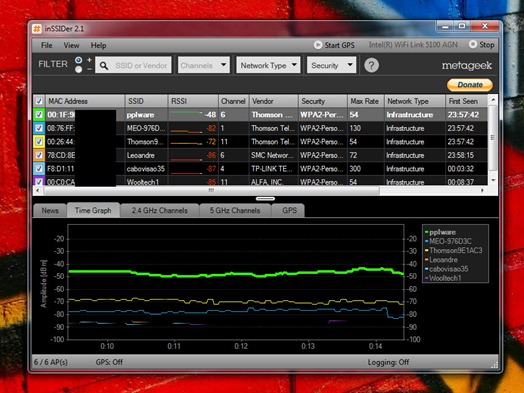The height and width of the screenshot is (393, 524).
Task: Click the 6 / 6 AP(s) status text
Action: 51,362
